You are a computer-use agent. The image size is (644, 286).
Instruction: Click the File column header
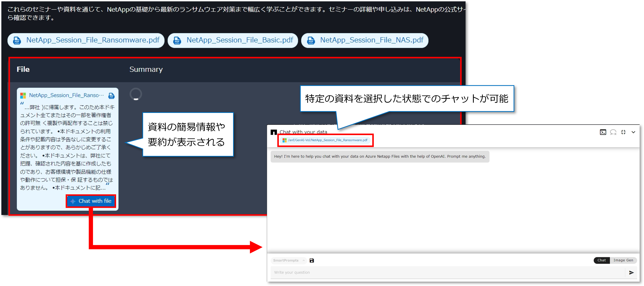pyautogui.click(x=23, y=69)
